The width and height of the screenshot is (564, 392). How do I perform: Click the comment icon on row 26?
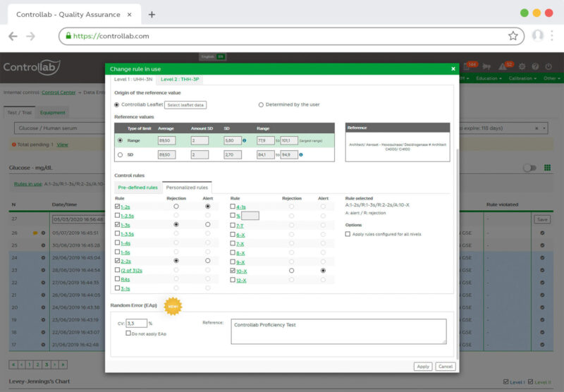coord(35,233)
